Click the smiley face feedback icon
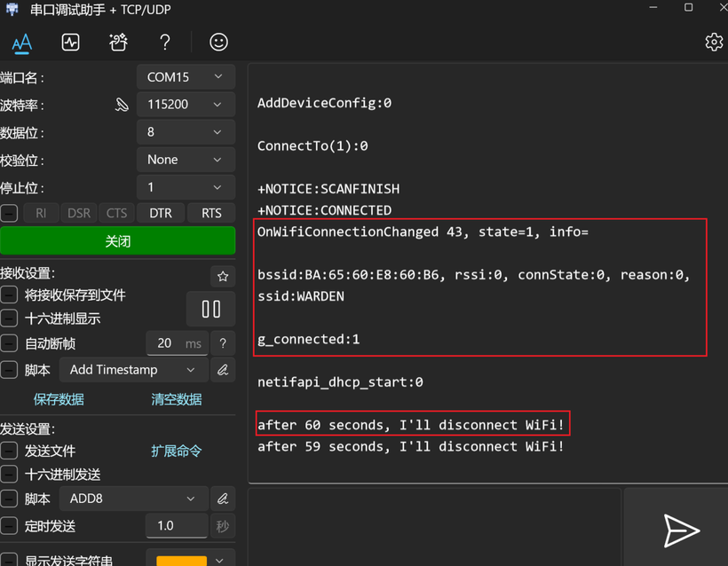 (218, 42)
